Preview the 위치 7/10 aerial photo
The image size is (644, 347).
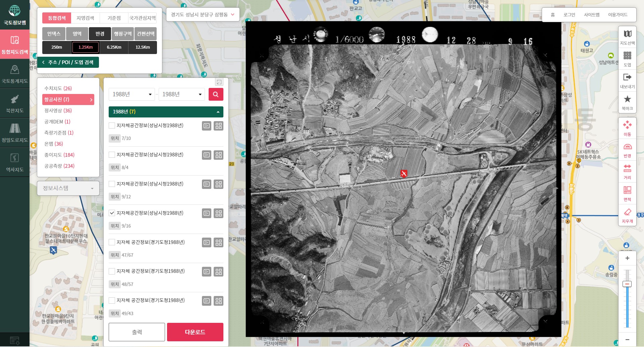click(207, 126)
